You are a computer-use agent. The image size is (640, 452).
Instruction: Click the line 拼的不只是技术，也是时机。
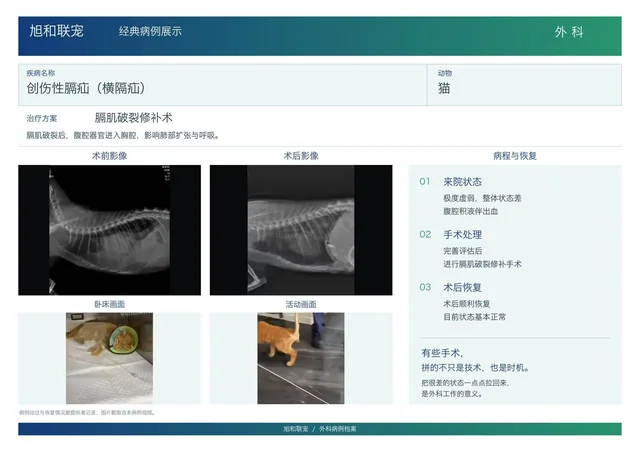point(476,368)
